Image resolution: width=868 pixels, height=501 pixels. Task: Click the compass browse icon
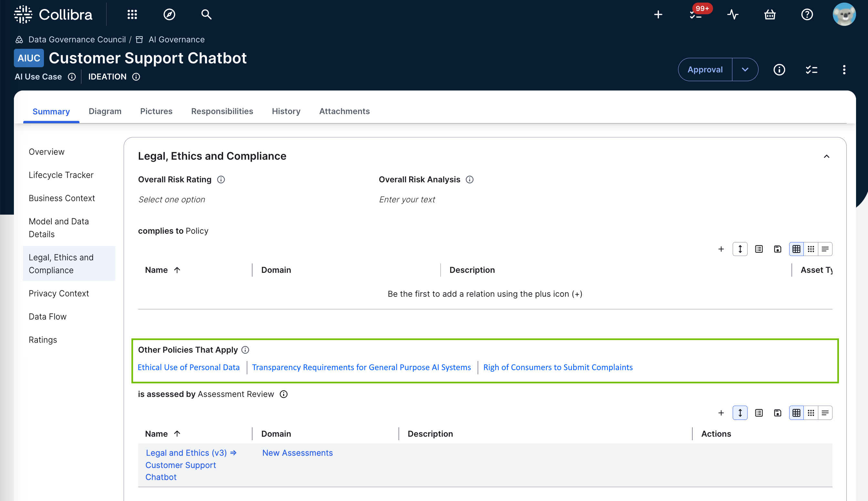coord(169,15)
